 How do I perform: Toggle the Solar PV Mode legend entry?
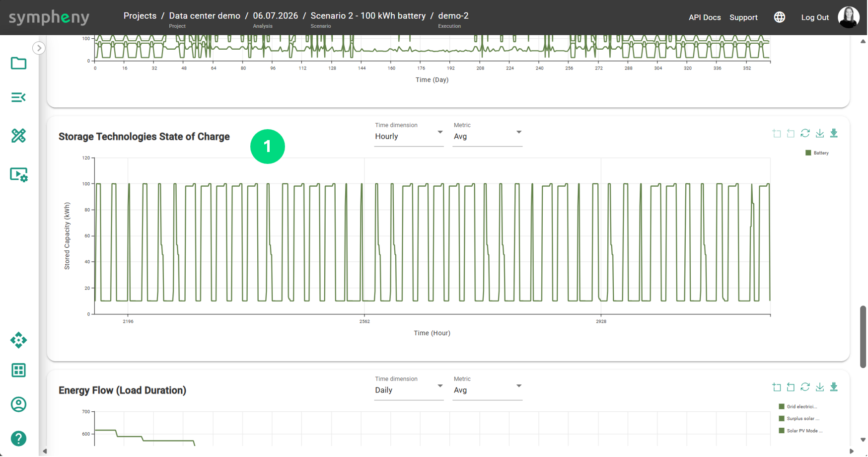(801, 431)
